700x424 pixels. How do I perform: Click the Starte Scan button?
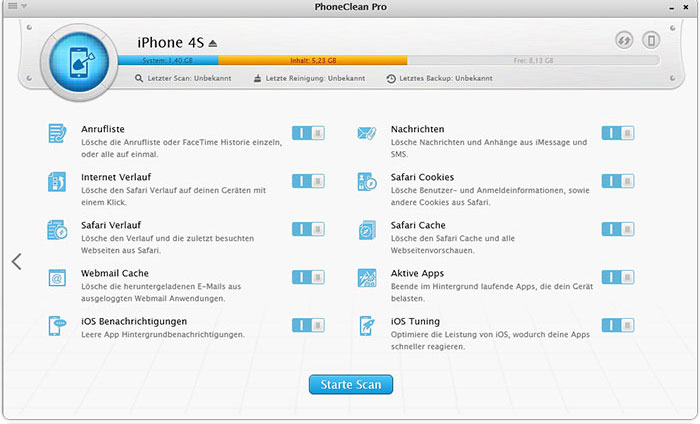pyautogui.click(x=351, y=384)
